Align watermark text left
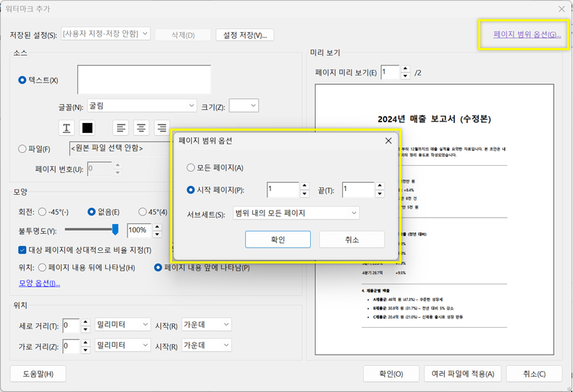Viewport: 573px width, 392px height. (x=121, y=128)
